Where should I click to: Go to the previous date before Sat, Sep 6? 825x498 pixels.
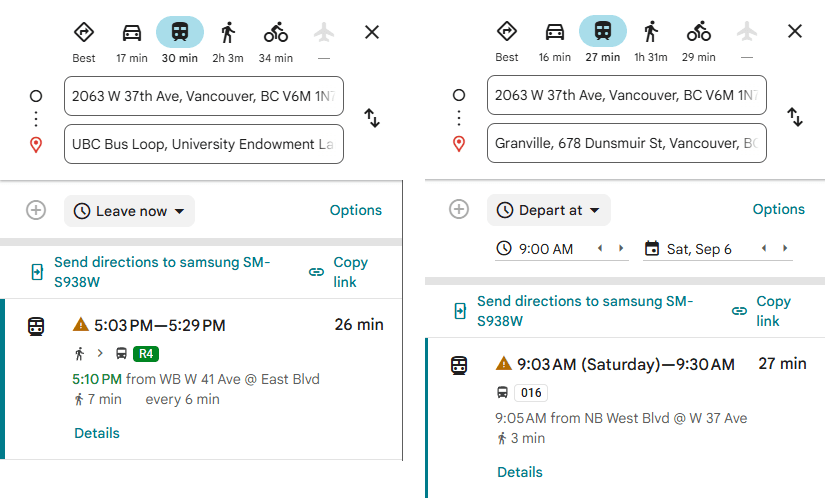coord(764,248)
